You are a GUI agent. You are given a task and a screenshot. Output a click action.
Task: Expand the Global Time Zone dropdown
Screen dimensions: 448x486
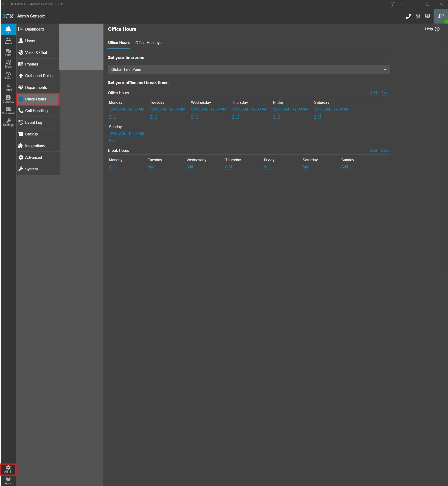click(x=249, y=70)
